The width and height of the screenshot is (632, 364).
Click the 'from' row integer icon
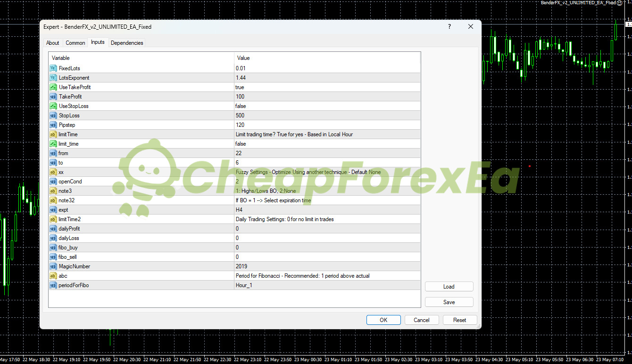[x=53, y=153]
